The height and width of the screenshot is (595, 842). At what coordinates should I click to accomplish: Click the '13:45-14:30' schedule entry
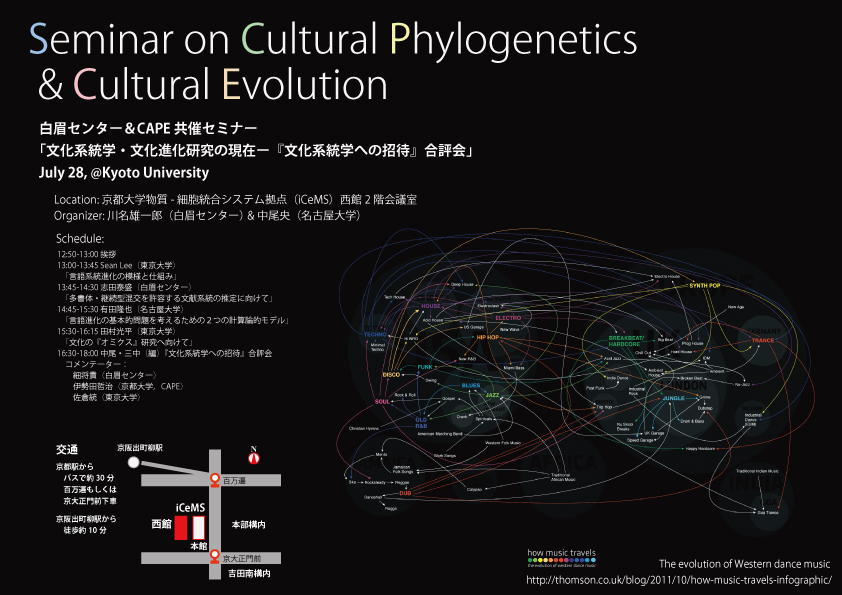125,287
